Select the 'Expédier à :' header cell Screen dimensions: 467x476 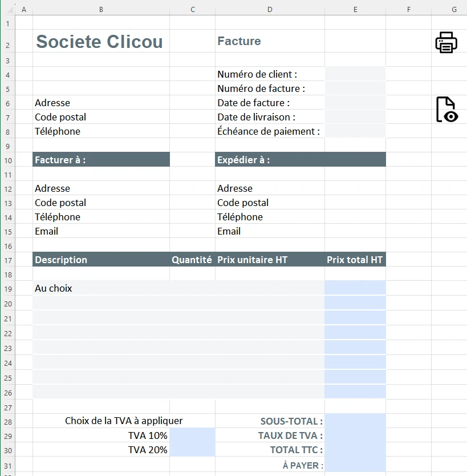point(270,160)
